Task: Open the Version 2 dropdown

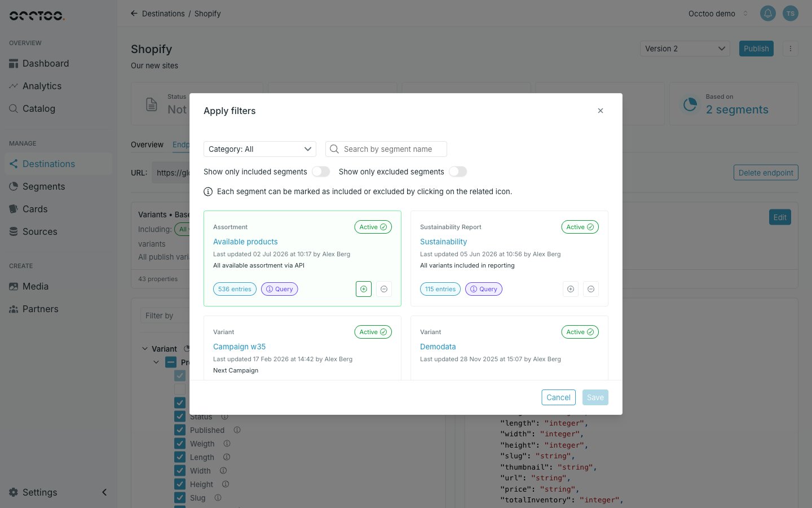Action: [x=685, y=49]
